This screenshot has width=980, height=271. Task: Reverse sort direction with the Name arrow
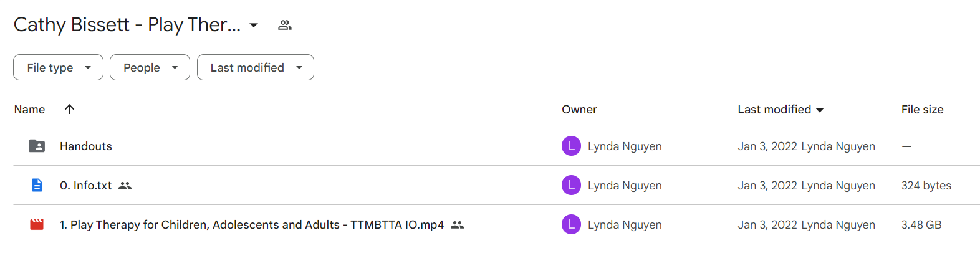(69, 109)
